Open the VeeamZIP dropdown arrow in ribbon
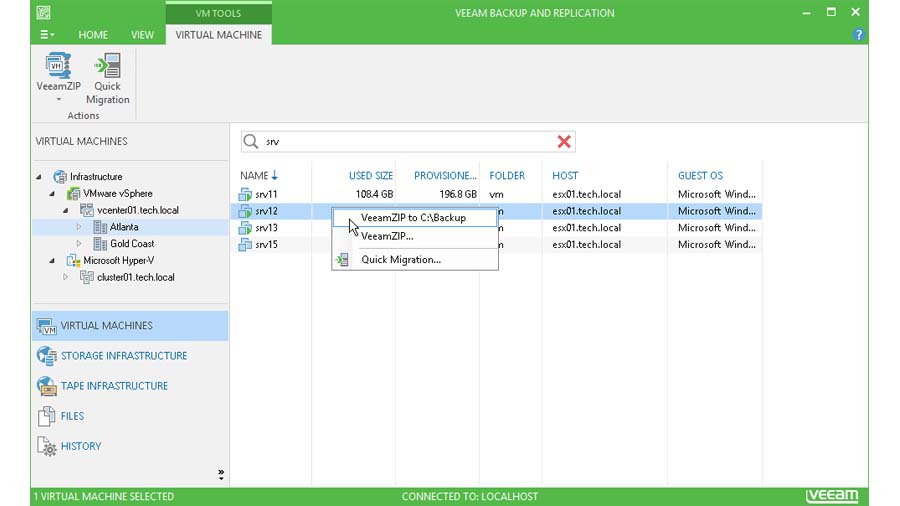The width and height of the screenshot is (900, 506). pyautogui.click(x=59, y=100)
